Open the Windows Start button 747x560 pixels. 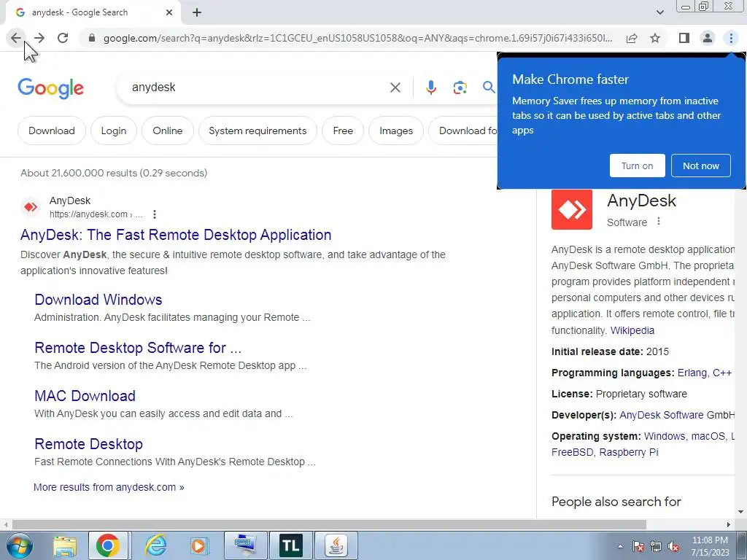click(x=20, y=545)
